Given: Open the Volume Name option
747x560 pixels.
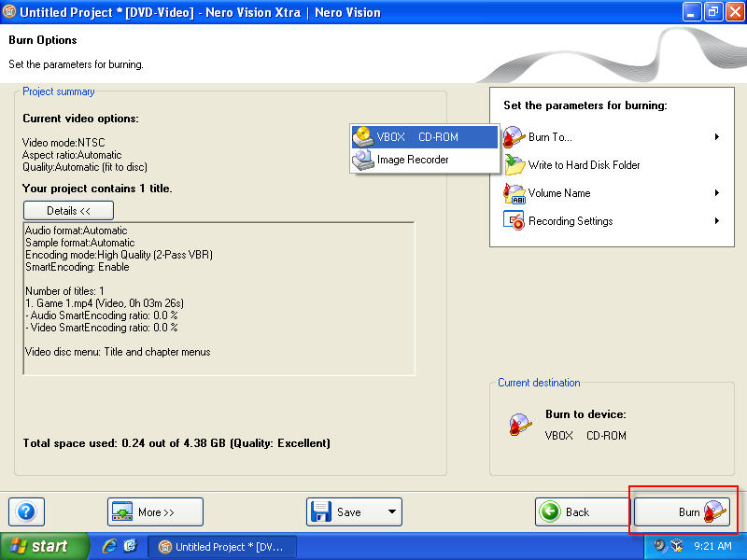Looking at the screenshot, I should [612, 193].
